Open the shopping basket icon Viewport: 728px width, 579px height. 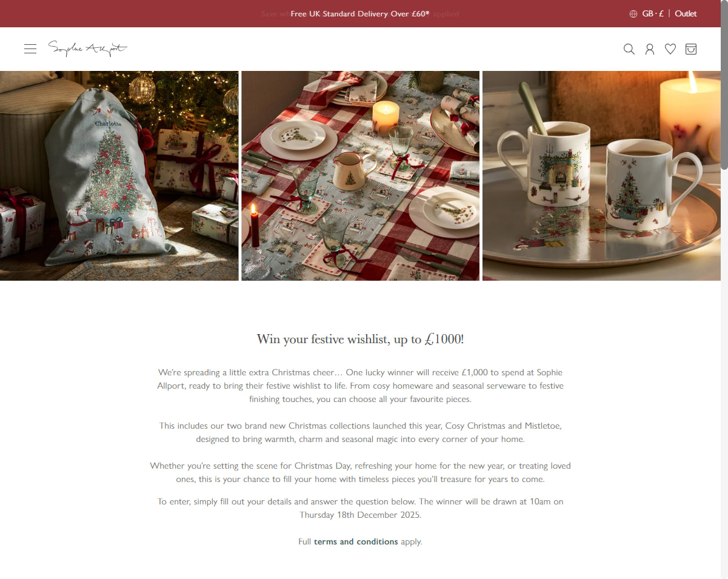click(691, 49)
